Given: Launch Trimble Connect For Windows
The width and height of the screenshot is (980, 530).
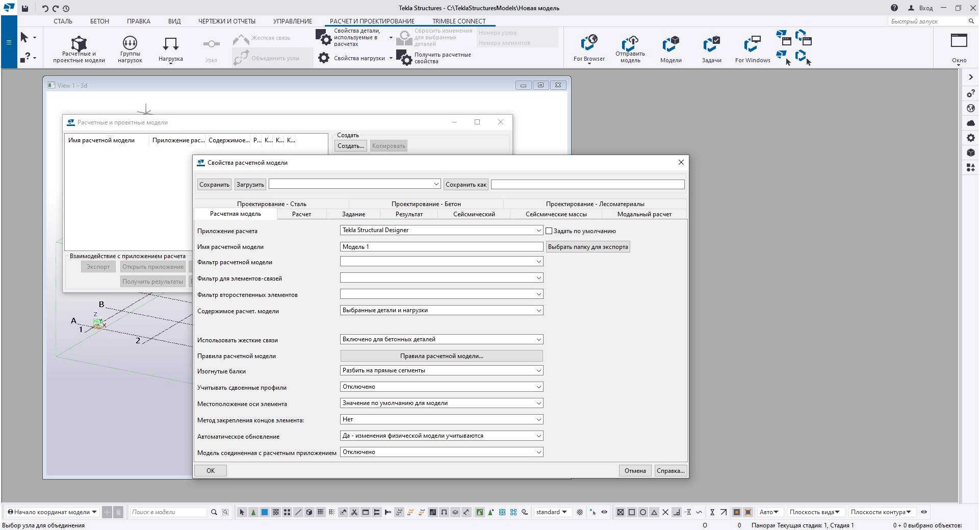Looking at the screenshot, I should [x=753, y=49].
